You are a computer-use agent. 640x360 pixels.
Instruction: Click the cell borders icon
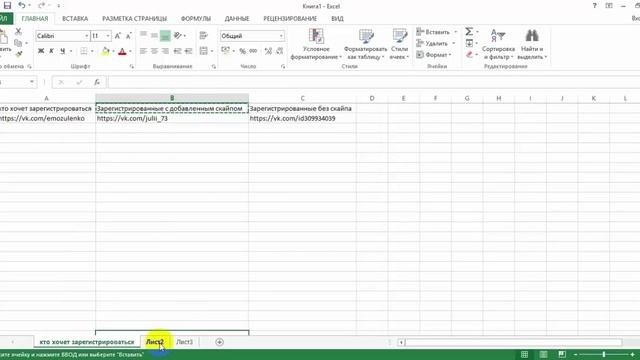click(84, 51)
